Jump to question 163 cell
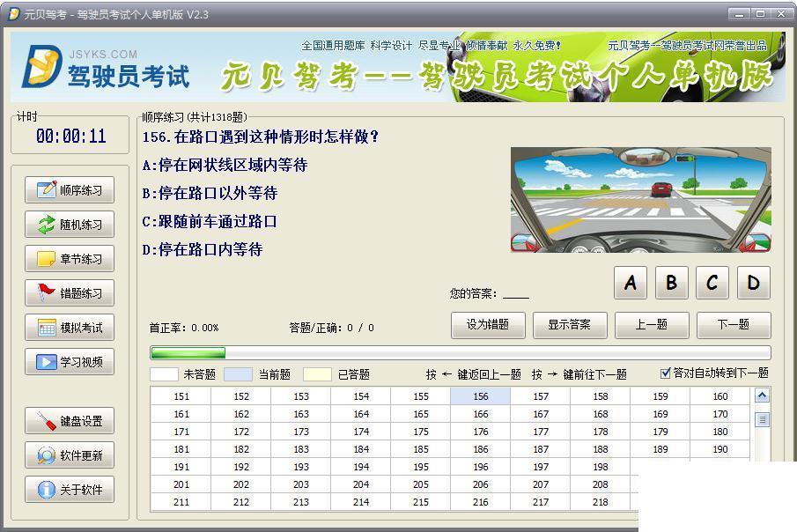The width and height of the screenshot is (797, 532). click(x=301, y=414)
